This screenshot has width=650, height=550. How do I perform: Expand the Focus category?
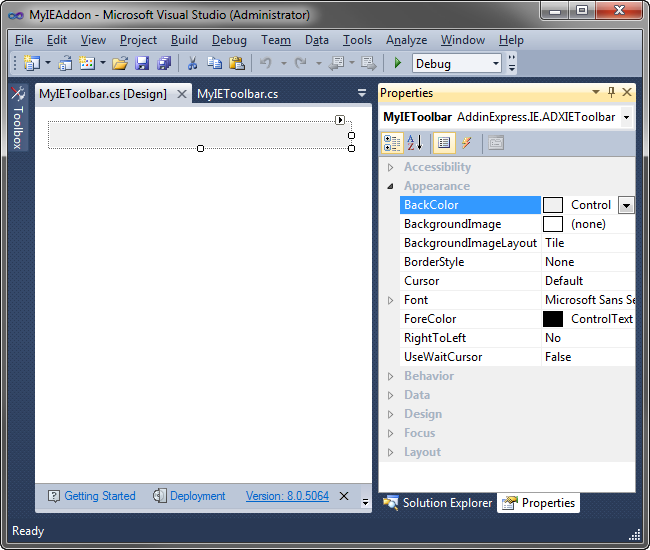[x=390, y=434]
